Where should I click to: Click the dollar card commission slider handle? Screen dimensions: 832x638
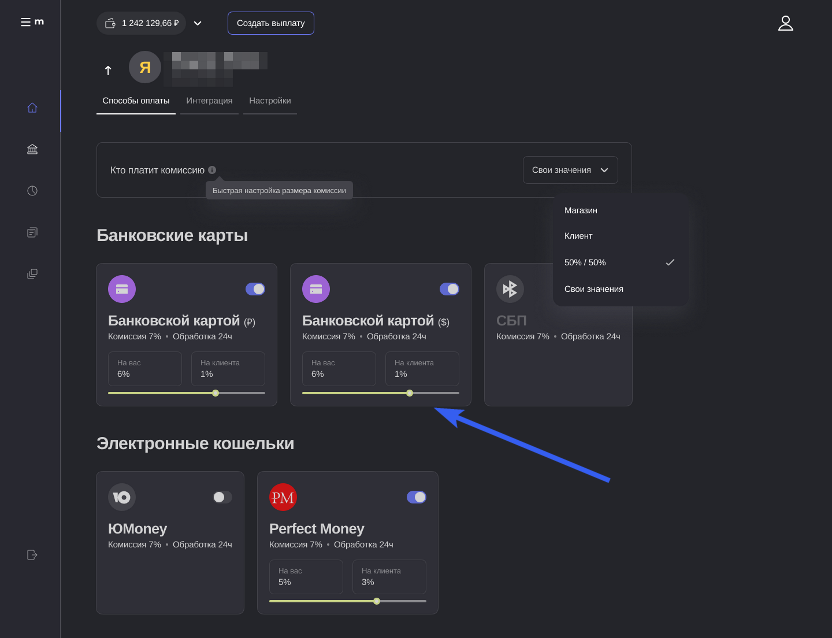pyautogui.click(x=410, y=393)
